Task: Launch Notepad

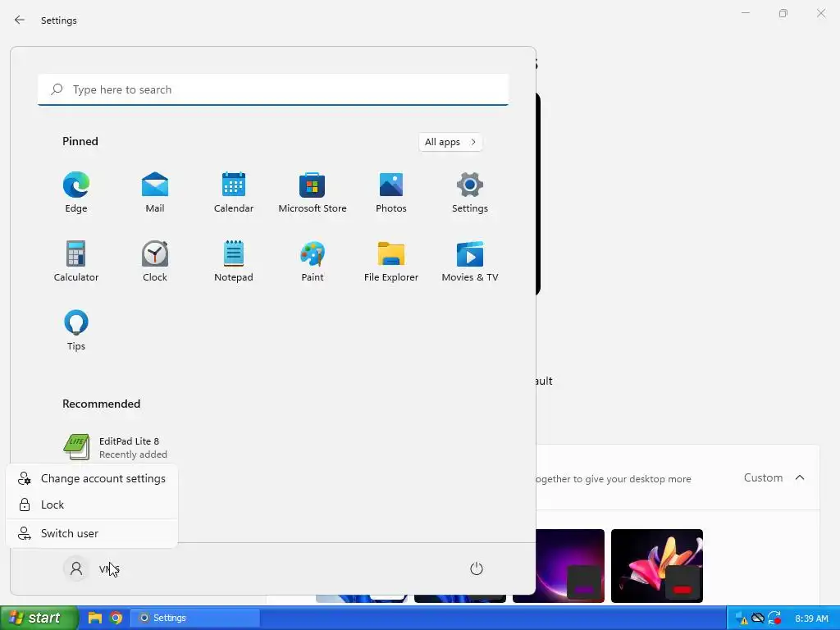Action: point(234,262)
